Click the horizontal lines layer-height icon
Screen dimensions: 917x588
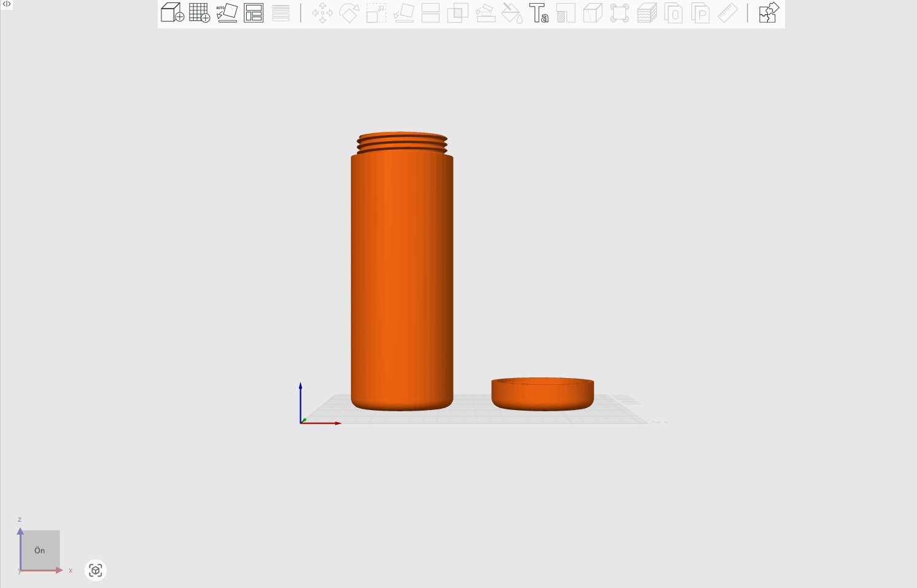(281, 13)
